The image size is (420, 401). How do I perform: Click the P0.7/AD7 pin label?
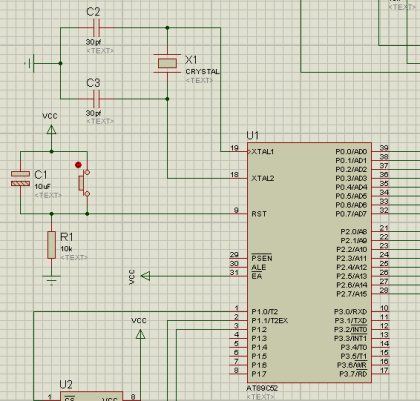point(351,214)
